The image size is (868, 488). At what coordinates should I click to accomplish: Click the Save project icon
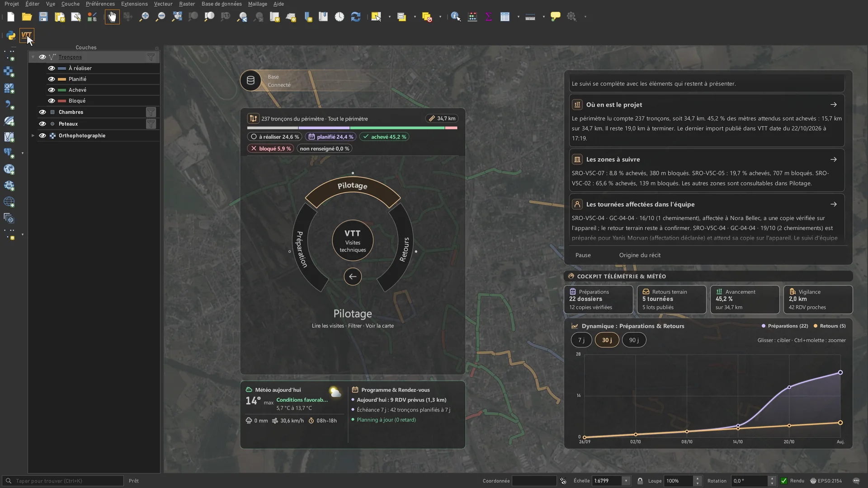[x=43, y=17]
